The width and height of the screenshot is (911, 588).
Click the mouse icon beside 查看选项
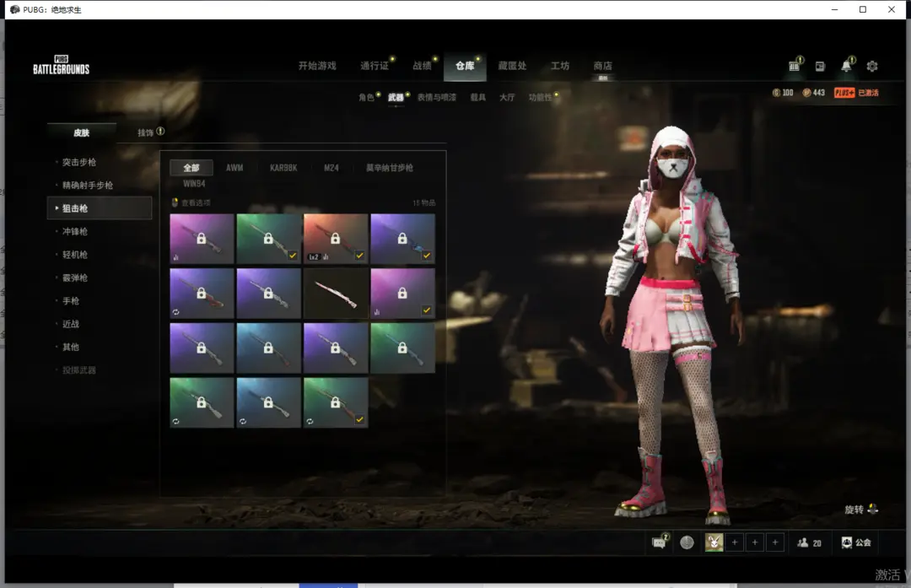tap(175, 202)
